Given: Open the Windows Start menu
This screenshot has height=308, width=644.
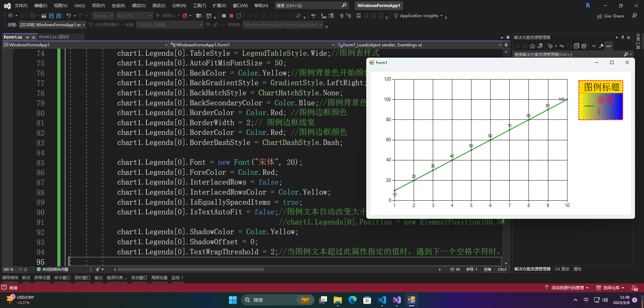Looking at the screenshot, I should click(x=233, y=300).
